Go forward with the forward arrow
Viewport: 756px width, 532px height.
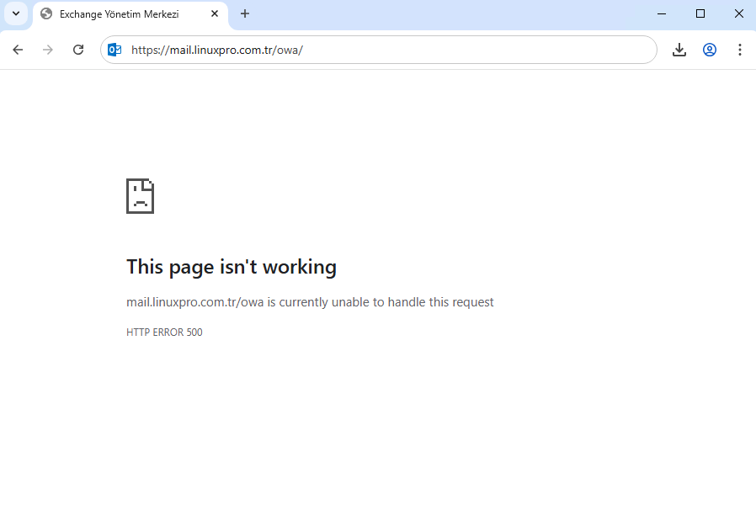click(48, 50)
